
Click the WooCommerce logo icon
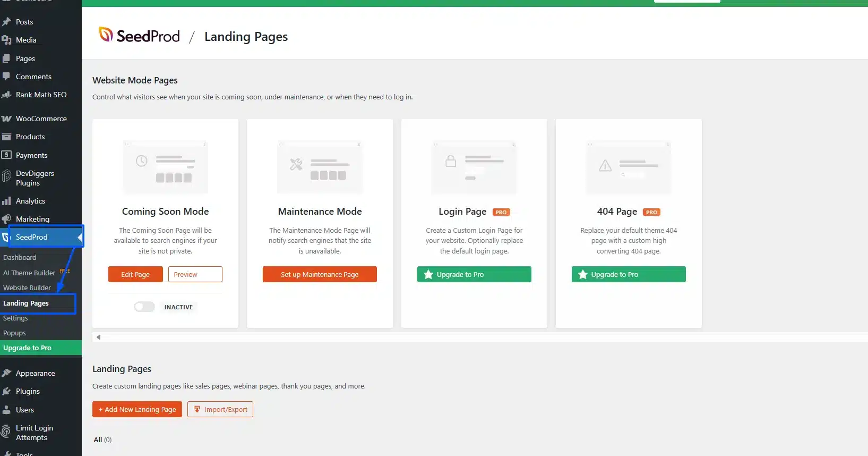[6, 119]
